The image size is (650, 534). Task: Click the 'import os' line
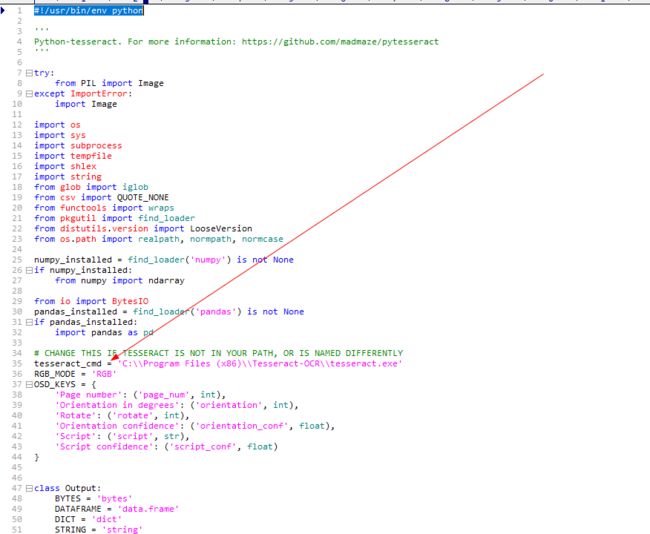click(57, 125)
